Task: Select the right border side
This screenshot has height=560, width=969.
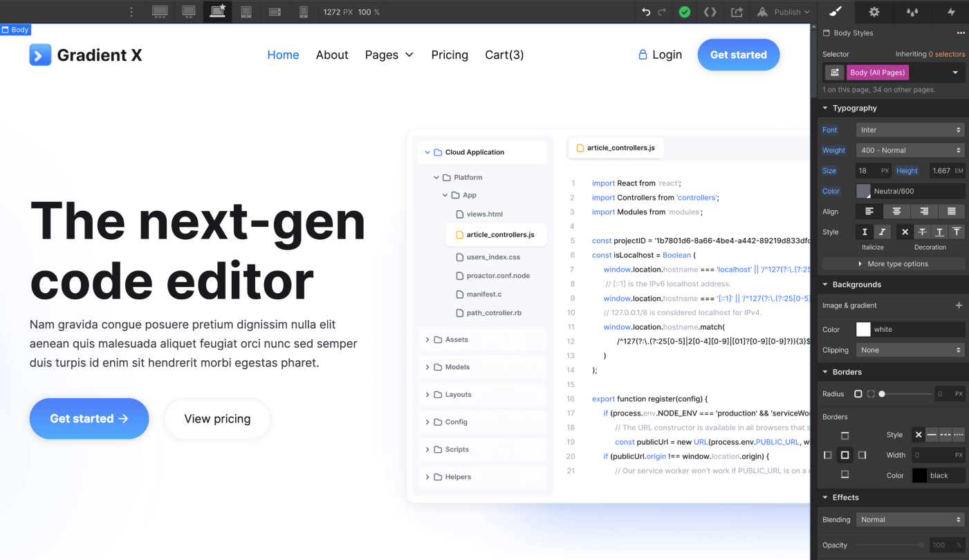Action: (862, 455)
